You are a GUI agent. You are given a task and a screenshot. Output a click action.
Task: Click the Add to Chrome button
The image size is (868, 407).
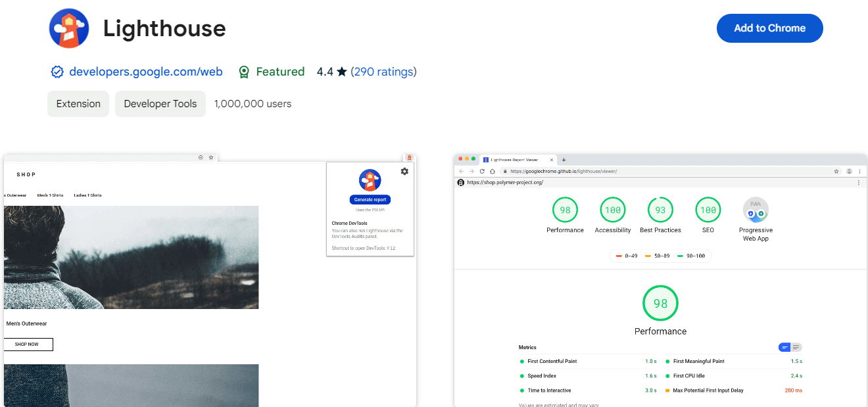[x=769, y=28]
